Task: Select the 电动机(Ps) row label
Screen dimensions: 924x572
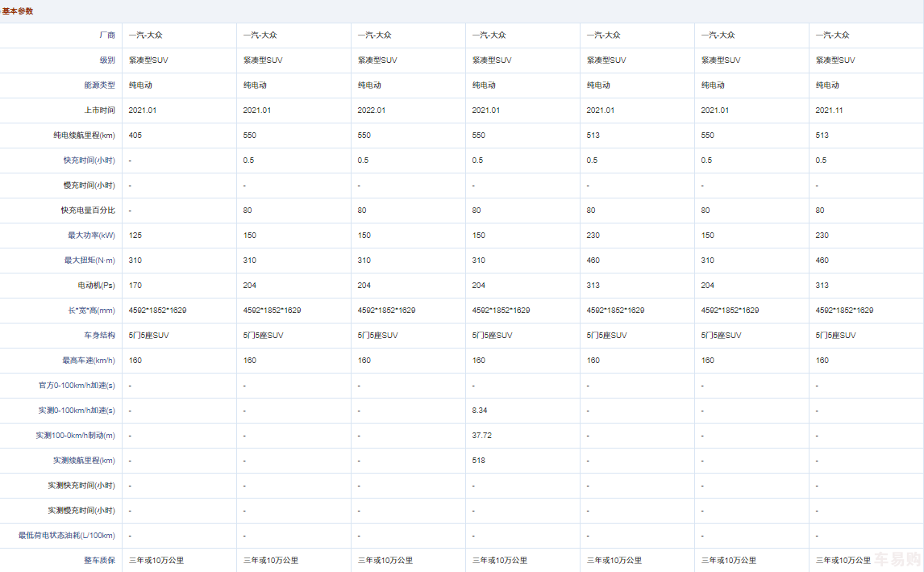Action: [97, 286]
